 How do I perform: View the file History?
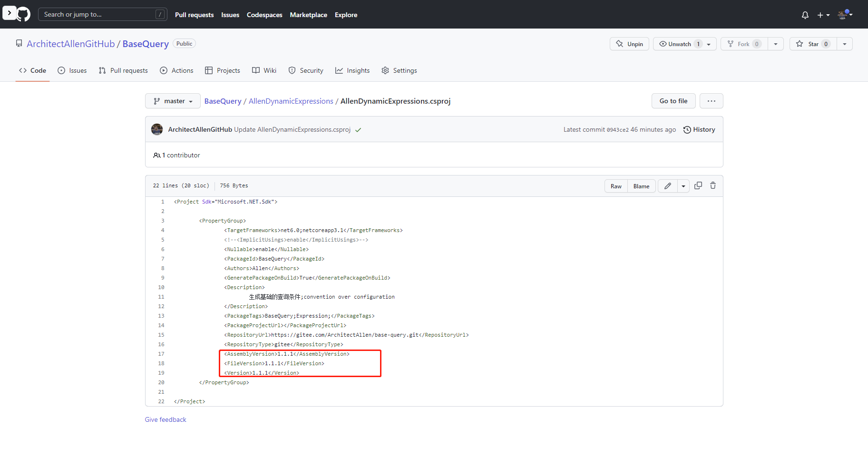tap(699, 129)
